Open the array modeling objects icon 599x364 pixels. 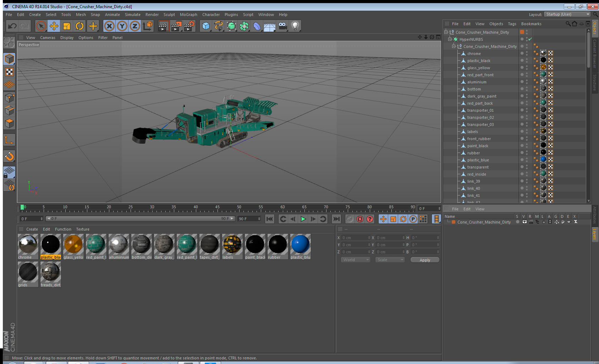click(x=244, y=26)
